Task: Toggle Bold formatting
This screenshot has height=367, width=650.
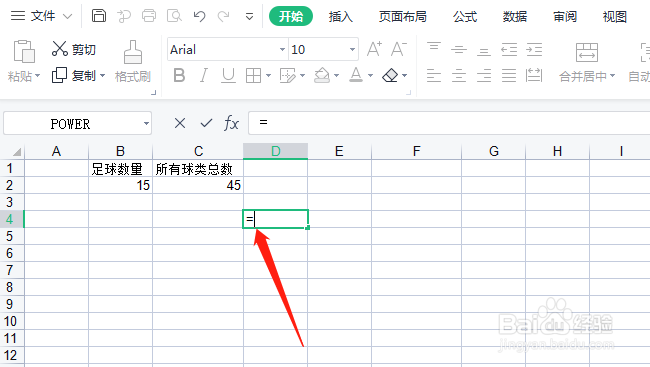Action: click(179, 75)
